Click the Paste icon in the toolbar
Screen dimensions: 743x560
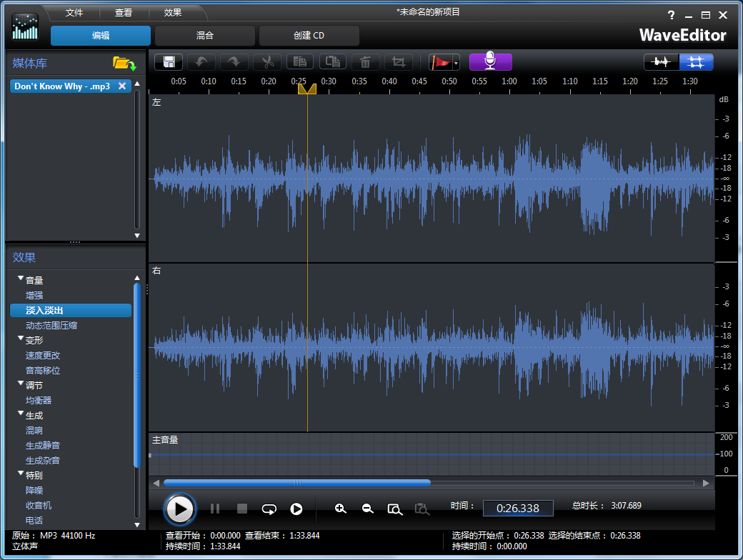click(x=332, y=62)
